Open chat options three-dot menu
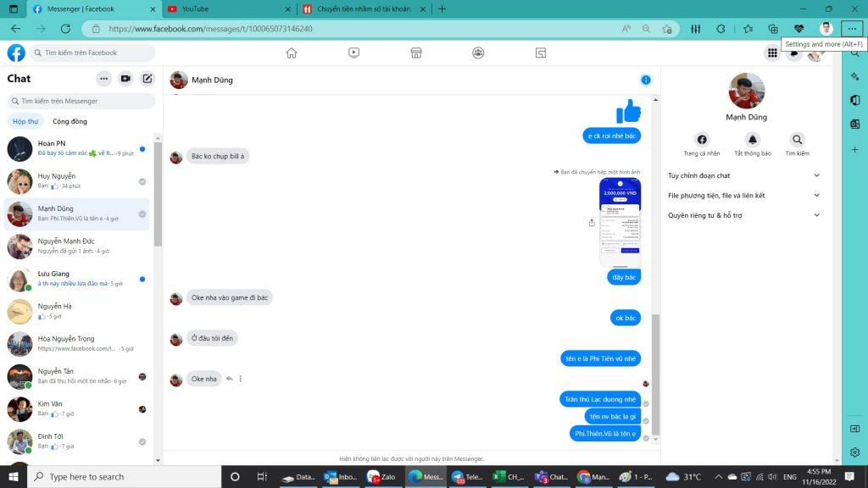 point(103,79)
